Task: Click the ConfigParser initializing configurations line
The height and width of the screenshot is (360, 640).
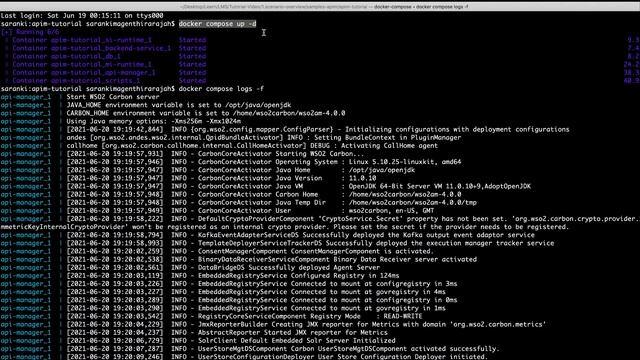Action: (285, 129)
